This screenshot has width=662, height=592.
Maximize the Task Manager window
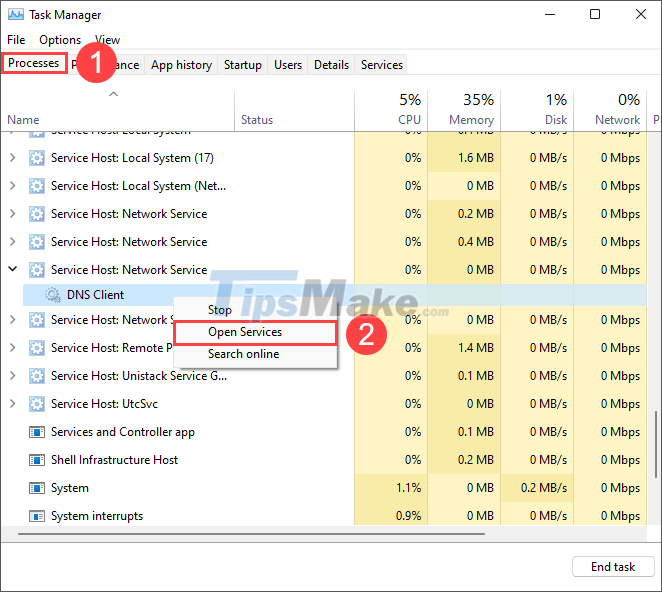pos(595,14)
